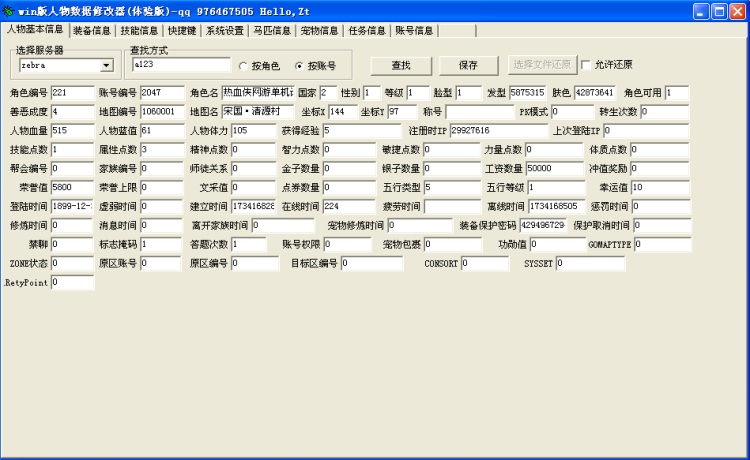
Task: Click the app icon in the title bar
Action: click(9, 11)
